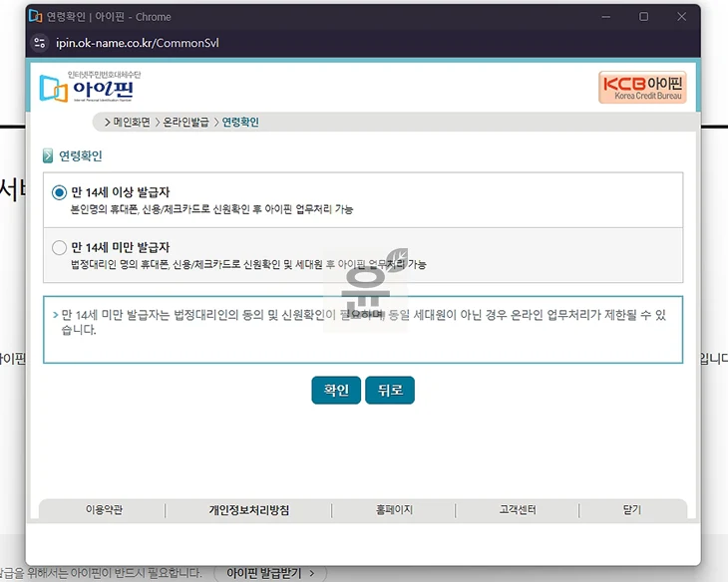This screenshot has width=728, height=582.
Task: Go to 메인화면 in breadcrumb
Action: tap(131, 123)
